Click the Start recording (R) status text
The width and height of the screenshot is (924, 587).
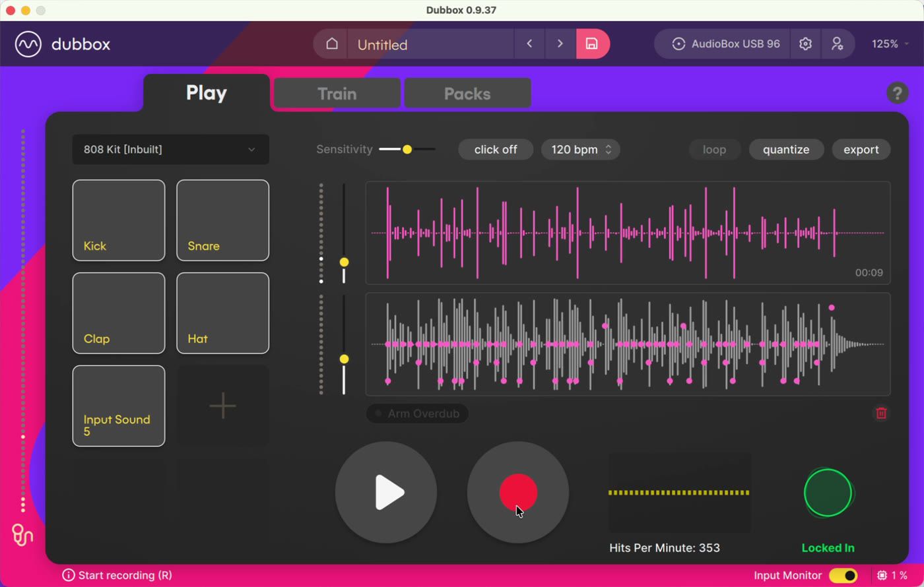tap(125, 575)
